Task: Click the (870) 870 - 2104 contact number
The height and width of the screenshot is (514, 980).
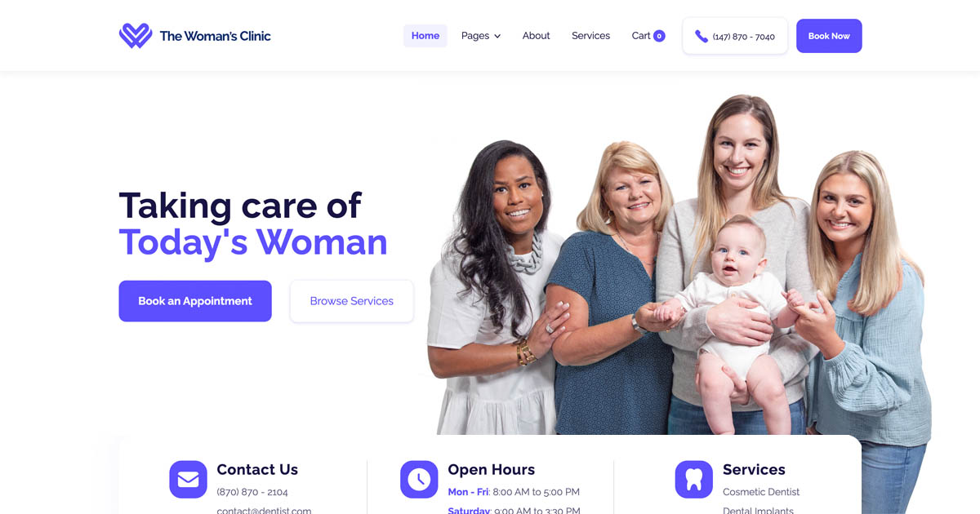Action: click(x=252, y=492)
